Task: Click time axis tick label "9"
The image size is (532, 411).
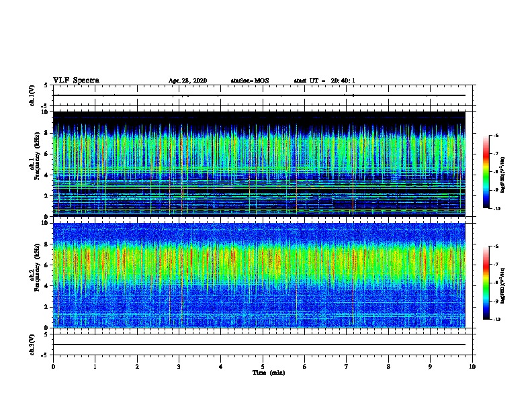Action: click(x=430, y=367)
